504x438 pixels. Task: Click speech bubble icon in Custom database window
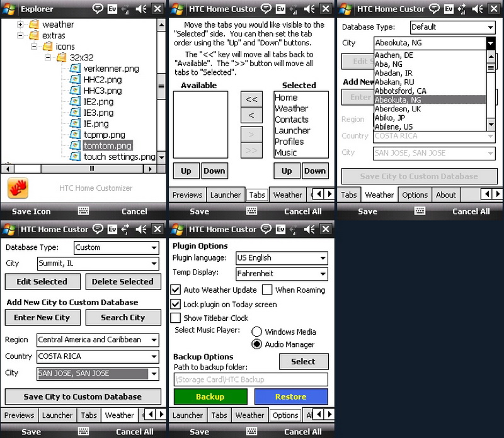(x=98, y=228)
